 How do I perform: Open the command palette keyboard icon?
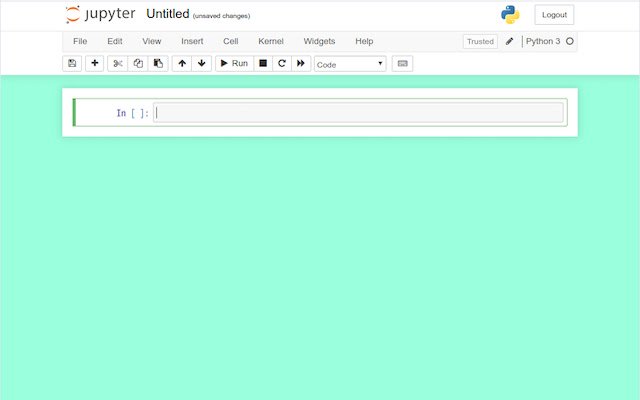point(402,63)
